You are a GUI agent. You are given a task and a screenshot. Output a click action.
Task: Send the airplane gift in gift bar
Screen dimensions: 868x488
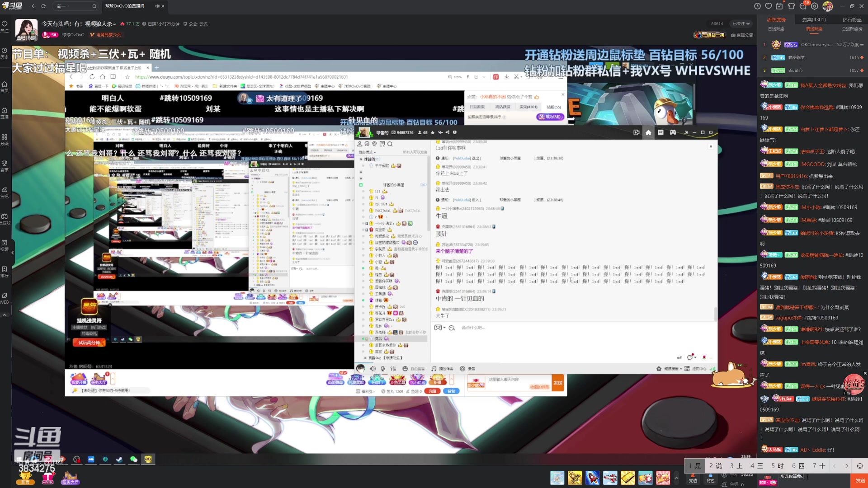(x=557, y=478)
